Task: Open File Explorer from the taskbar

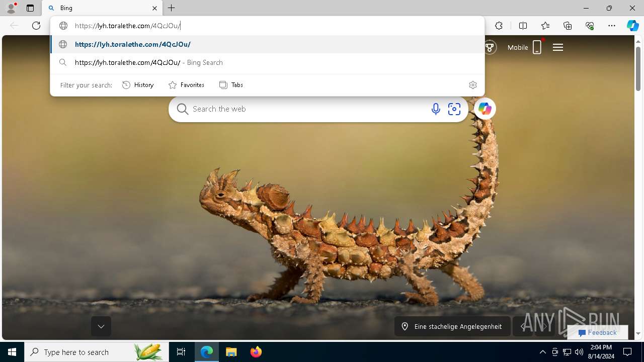Action: pyautogui.click(x=231, y=352)
